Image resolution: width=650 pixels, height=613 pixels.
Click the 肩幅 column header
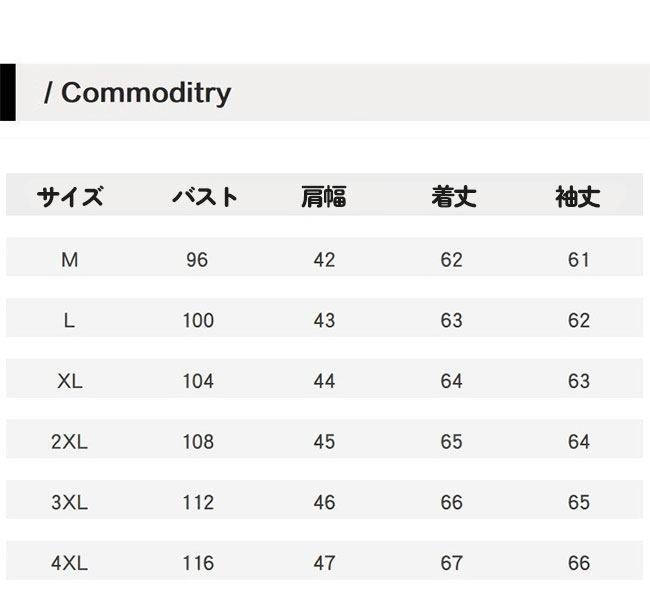[324, 196]
